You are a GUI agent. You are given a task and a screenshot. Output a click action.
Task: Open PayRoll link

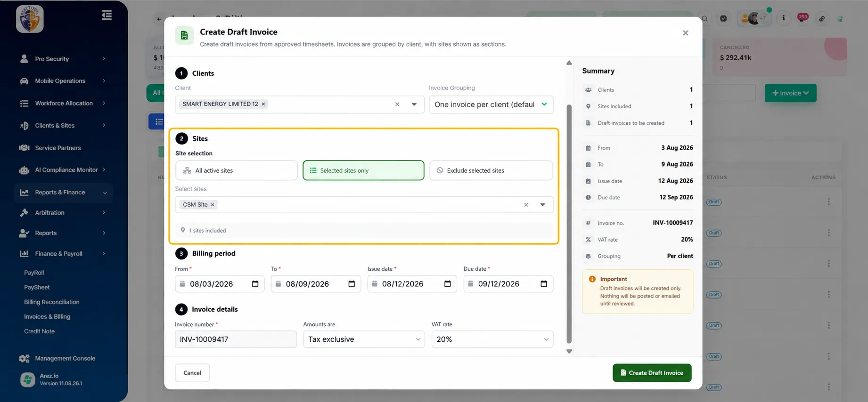tap(34, 273)
